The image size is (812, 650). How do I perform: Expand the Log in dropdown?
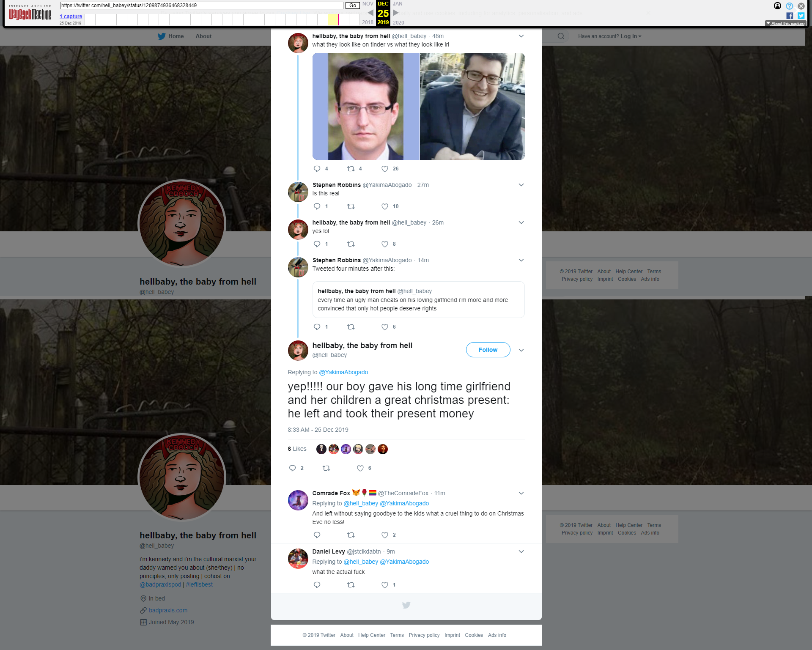pyautogui.click(x=631, y=36)
